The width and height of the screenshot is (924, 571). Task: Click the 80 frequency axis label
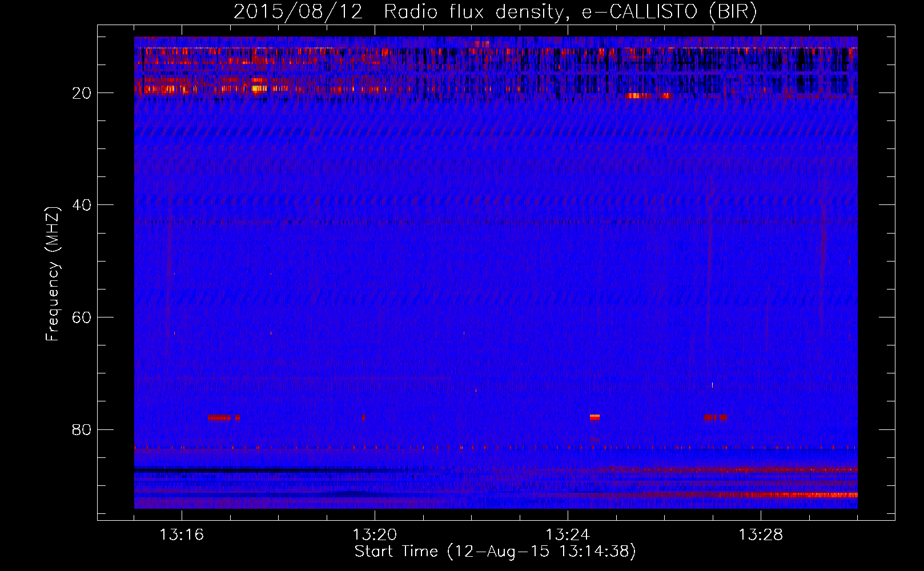(82, 429)
